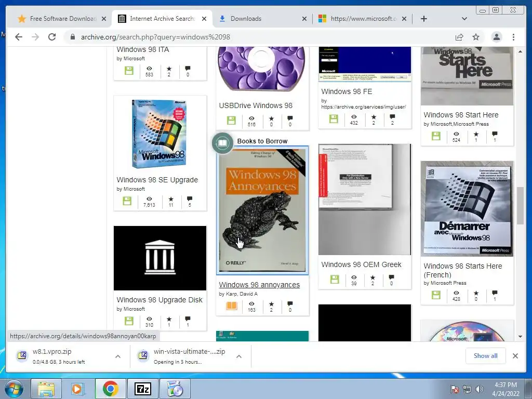The width and height of the screenshot is (532, 399).
Task: Click the share page icon in address bar
Action: point(459,37)
